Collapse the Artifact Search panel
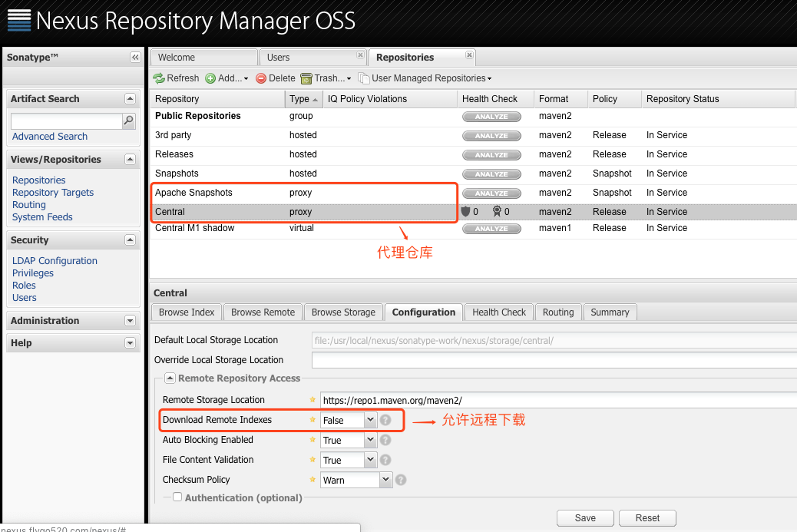The height and width of the screenshot is (532, 797). click(x=130, y=98)
